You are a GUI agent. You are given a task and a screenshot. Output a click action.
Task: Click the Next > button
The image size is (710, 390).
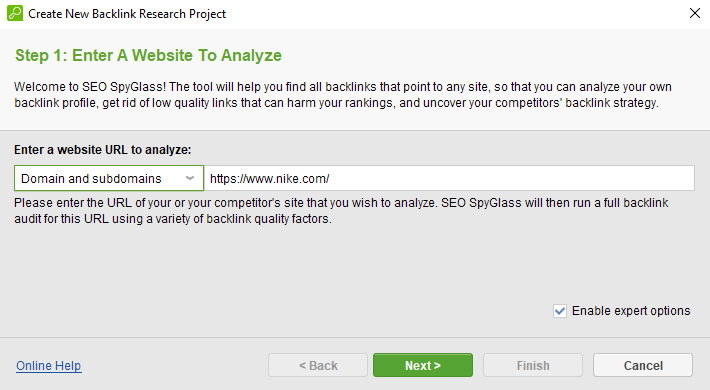[x=423, y=365]
